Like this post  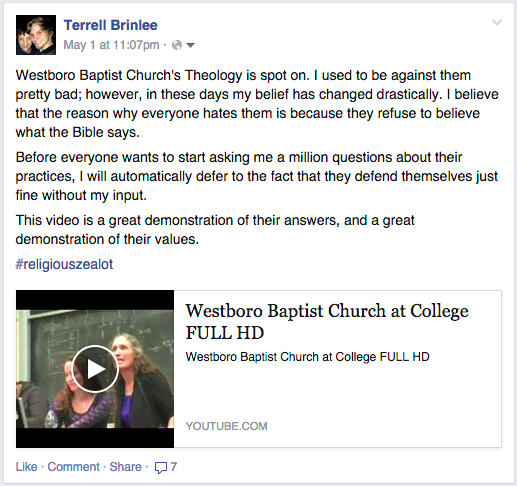[x=26, y=467]
